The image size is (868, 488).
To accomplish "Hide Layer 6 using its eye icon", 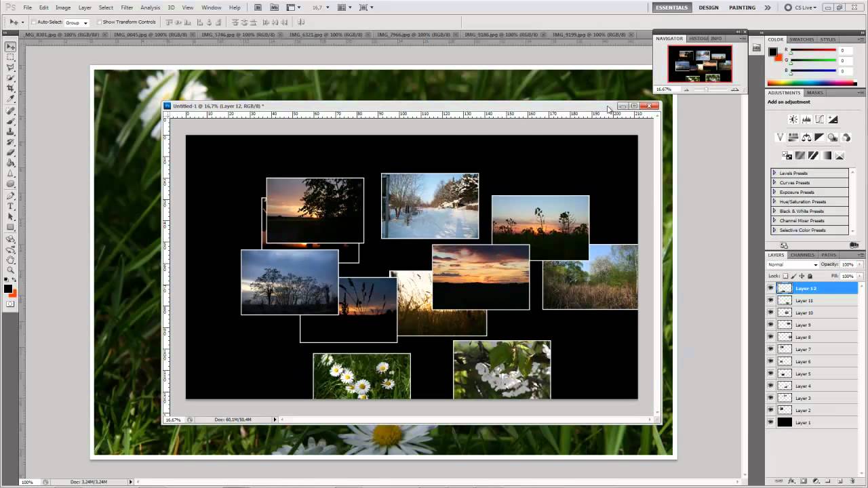I will pyautogui.click(x=770, y=361).
